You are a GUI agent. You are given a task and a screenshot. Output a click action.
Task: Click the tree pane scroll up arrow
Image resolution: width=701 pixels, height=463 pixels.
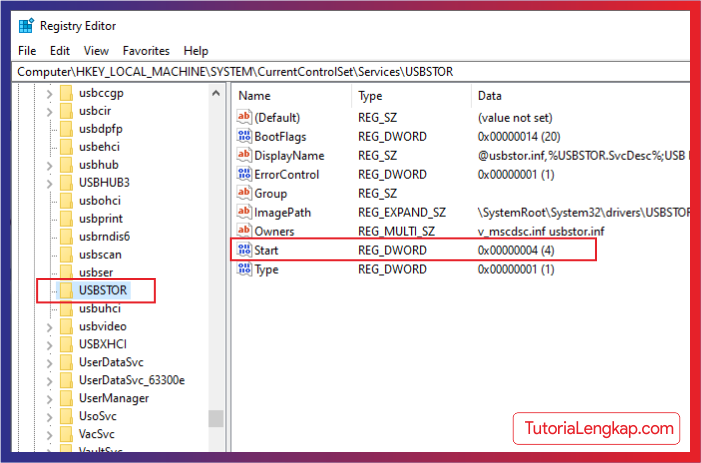[215, 93]
